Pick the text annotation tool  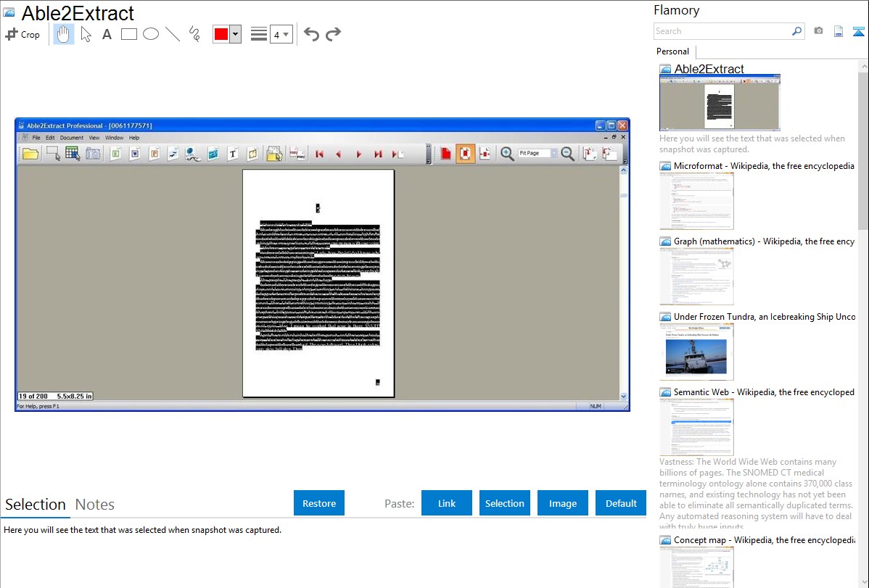coord(107,34)
